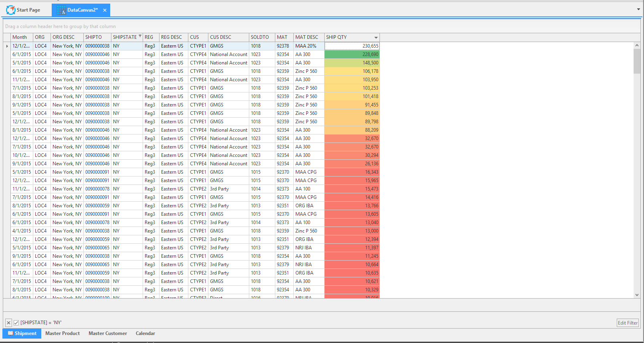Click the SHIPSTATE column filter icon
644x343 pixels.
pos(140,36)
